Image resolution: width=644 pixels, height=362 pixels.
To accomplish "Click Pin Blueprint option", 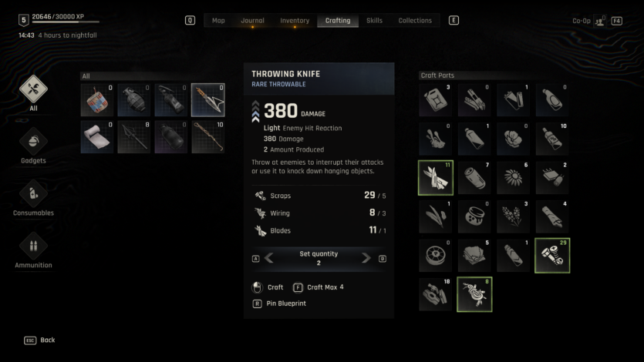I will pos(279,303).
